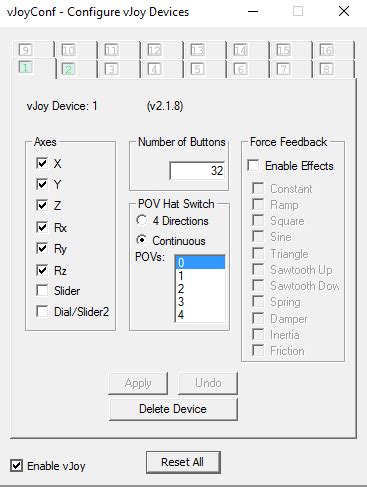Go to device tab 8
Viewport: 367px width, 487px height.
pyautogui.click(x=334, y=69)
